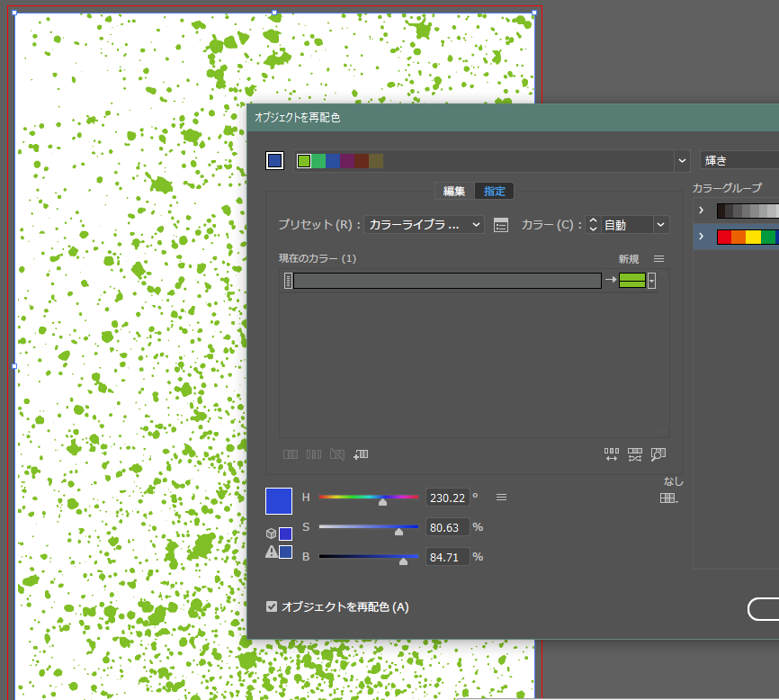Click the カラー count stepper arrows
779x700 pixels.
pyautogui.click(x=593, y=225)
